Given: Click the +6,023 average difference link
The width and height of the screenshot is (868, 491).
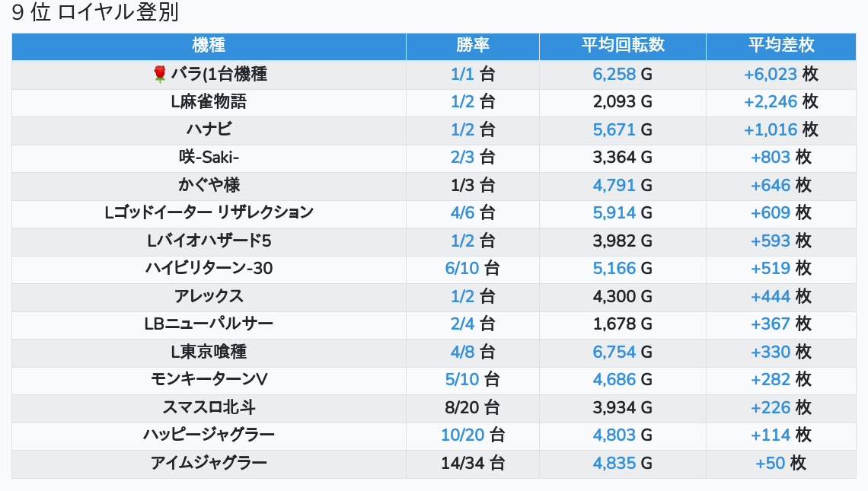Looking at the screenshot, I should pyautogui.click(x=770, y=74).
